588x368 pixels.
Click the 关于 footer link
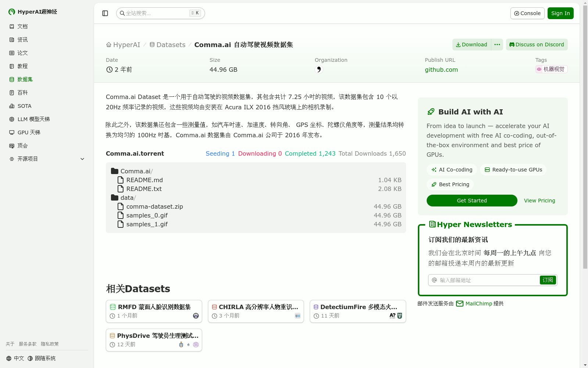coord(10,344)
